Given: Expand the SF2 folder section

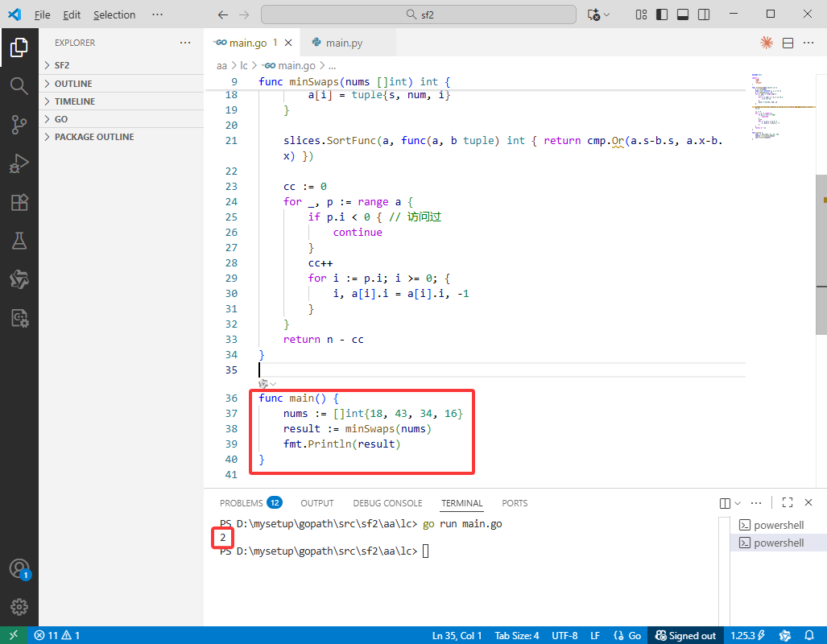Looking at the screenshot, I should (x=122, y=65).
